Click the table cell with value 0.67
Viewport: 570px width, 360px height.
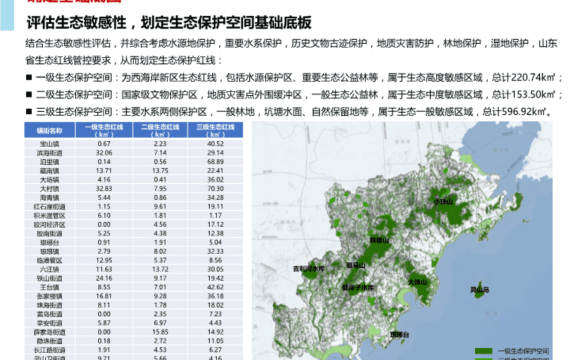pyautogui.click(x=104, y=144)
